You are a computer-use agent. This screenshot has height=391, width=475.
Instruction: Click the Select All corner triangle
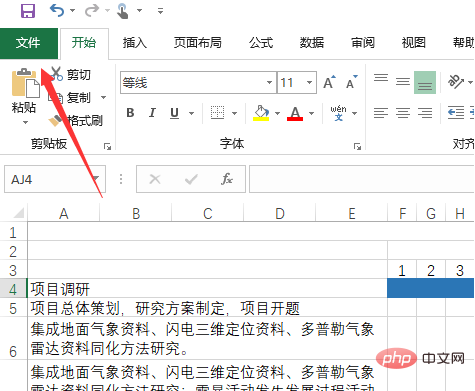18,213
